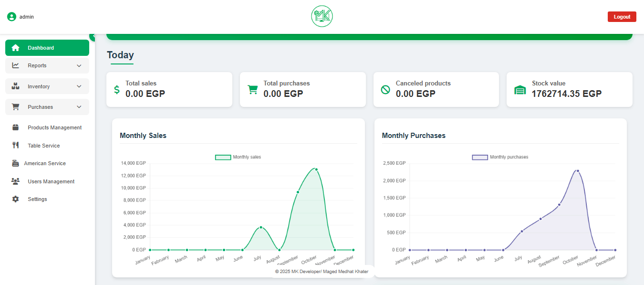Click the Total purchases cart icon
Image resolution: width=644 pixels, height=285 pixels.
[x=252, y=90]
